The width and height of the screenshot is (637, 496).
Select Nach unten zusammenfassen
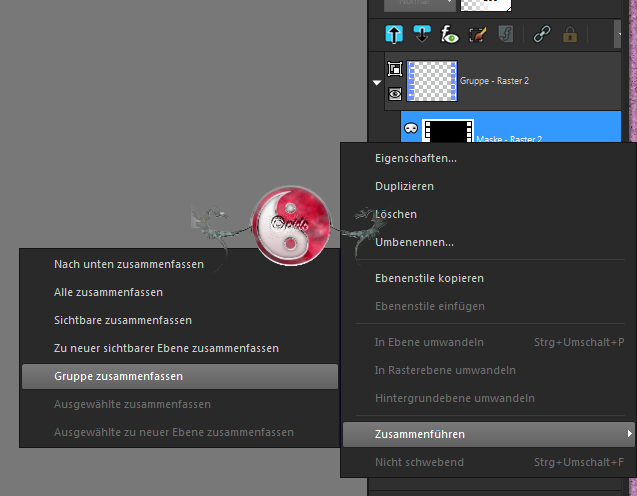point(128,264)
